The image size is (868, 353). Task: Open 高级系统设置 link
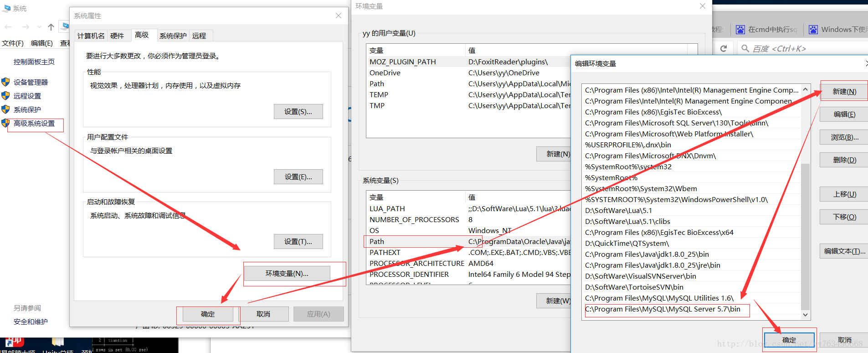tap(34, 123)
